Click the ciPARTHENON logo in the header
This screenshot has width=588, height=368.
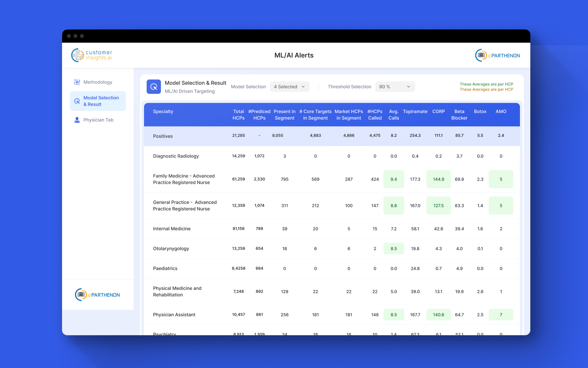coord(497,55)
